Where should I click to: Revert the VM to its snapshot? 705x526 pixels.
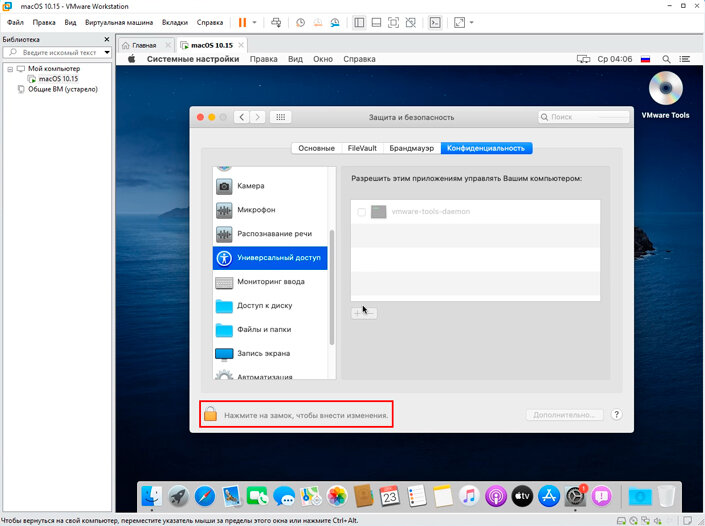318,22
